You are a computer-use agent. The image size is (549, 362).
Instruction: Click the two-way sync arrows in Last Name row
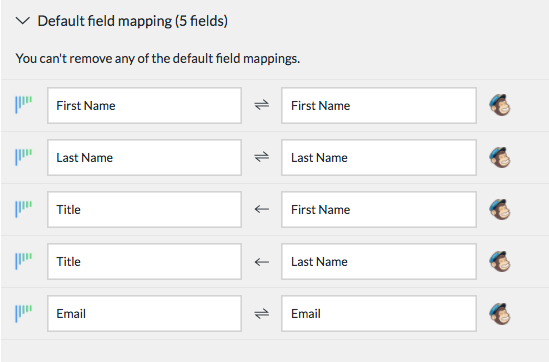[x=262, y=157]
